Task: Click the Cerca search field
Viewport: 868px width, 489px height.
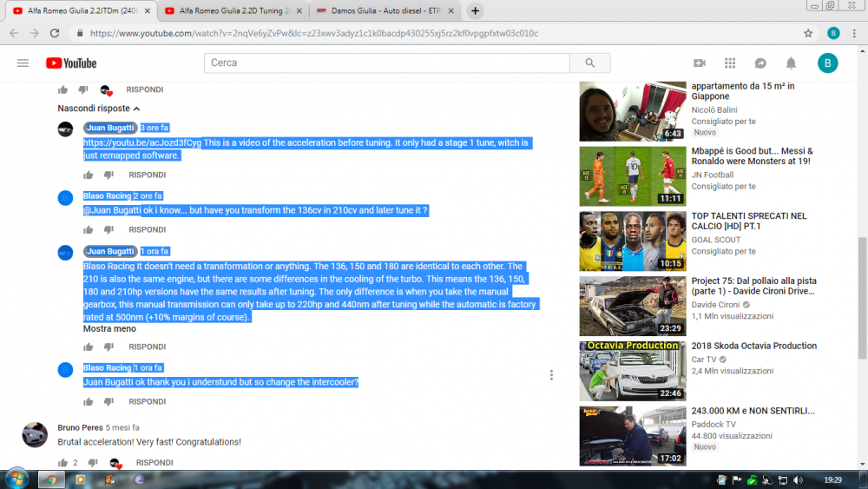Action: coord(386,63)
